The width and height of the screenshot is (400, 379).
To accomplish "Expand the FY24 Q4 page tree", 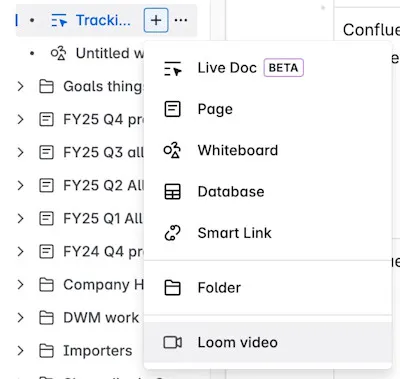I will point(21,251).
